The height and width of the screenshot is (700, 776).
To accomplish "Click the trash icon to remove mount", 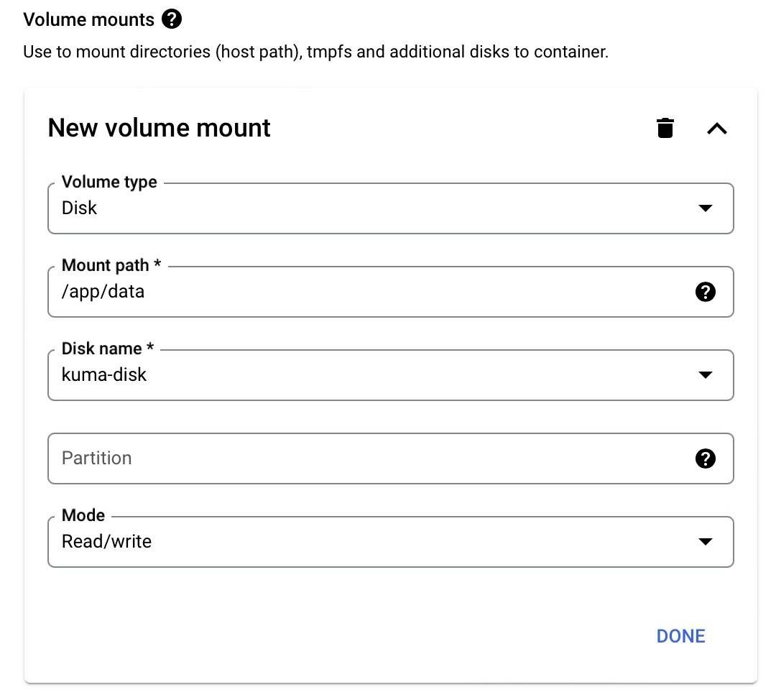I will tap(665, 127).
